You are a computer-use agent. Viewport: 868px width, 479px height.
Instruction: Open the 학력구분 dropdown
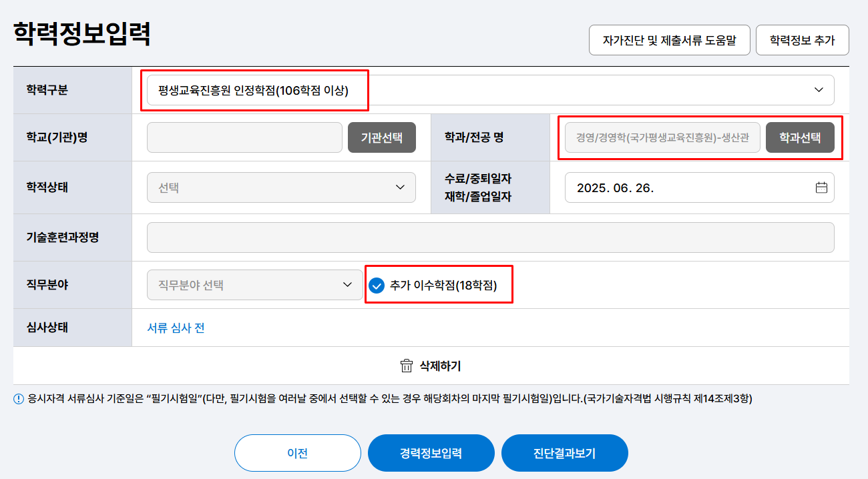[x=491, y=90]
